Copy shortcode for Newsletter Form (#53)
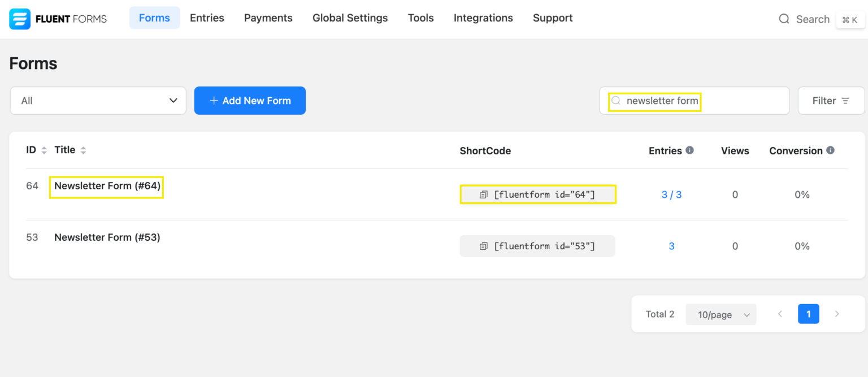This screenshot has height=377, width=868. coord(483,246)
